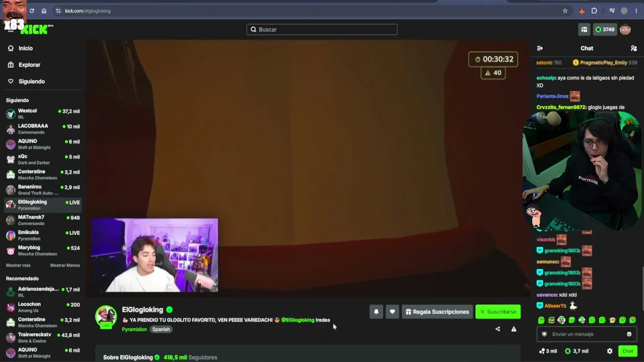Click username echoalp in chat
The height and width of the screenshot is (362, 644).
click(546, 78)
